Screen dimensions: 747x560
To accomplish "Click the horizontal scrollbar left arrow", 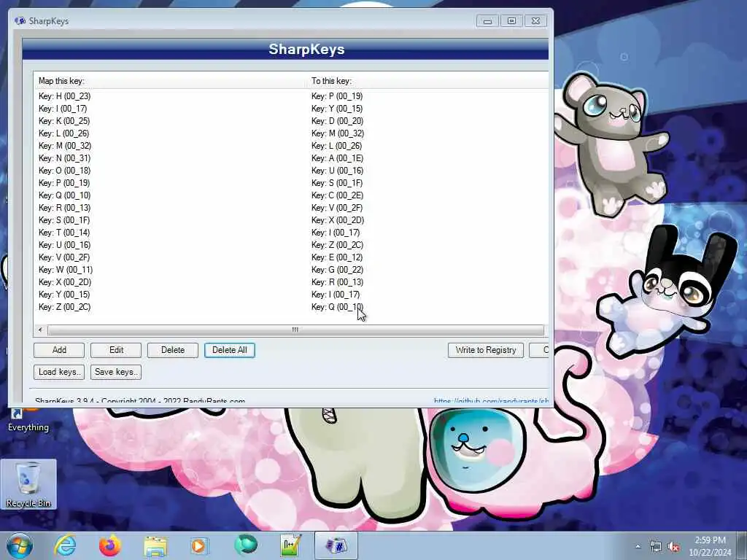I will coord(41,330).
